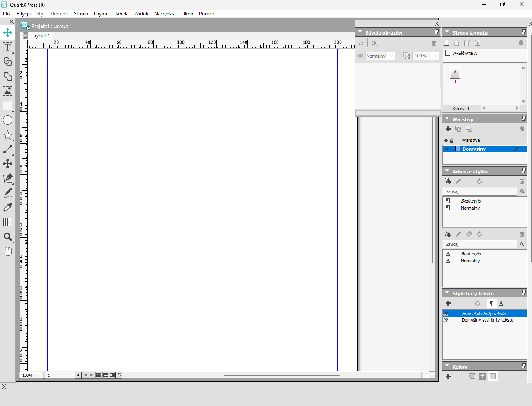Toggle eye icon in Warstwa header row
Viewport: 532px width, 406px height.
(x=446, y=141)
